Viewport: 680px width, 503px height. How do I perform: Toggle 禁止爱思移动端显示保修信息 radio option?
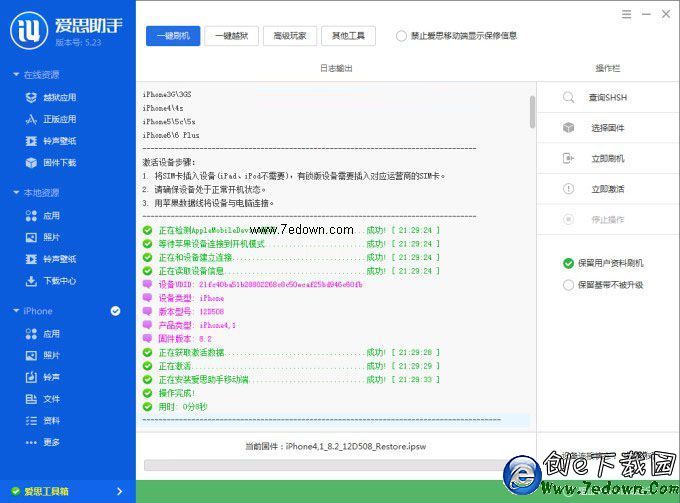point(401,36)
